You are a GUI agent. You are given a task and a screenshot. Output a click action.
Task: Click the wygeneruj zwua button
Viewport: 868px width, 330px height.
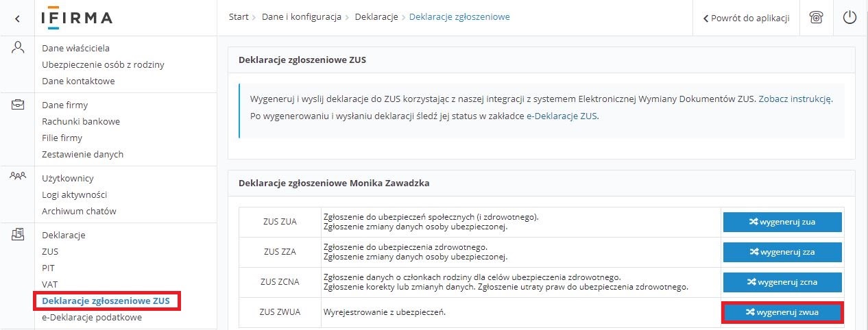pyautogui.click(x=782, y=312)
